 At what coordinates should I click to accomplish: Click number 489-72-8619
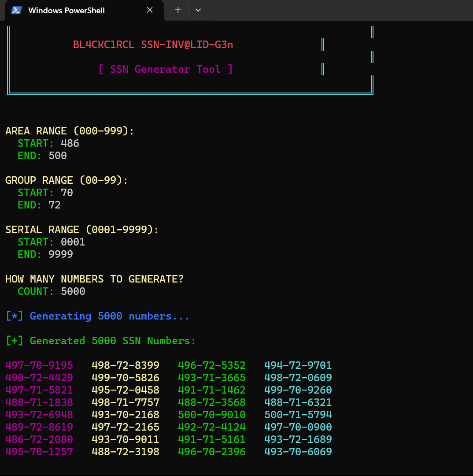pos(39,427)
